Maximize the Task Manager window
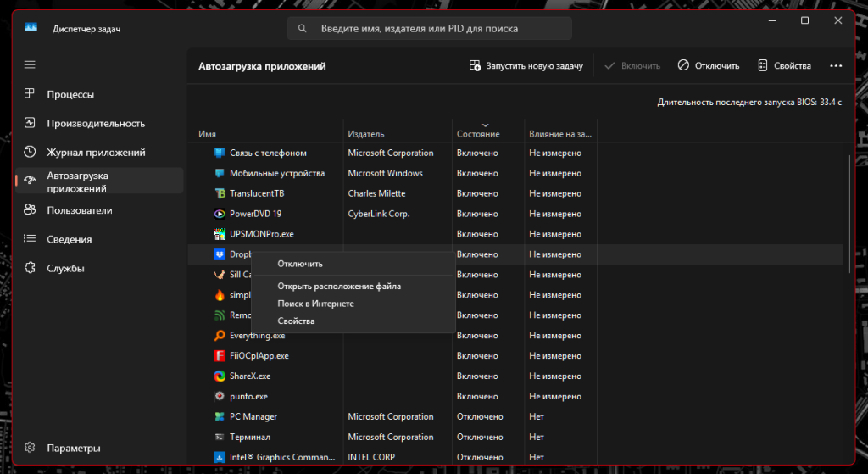868x474 pixels. (805, 20)
